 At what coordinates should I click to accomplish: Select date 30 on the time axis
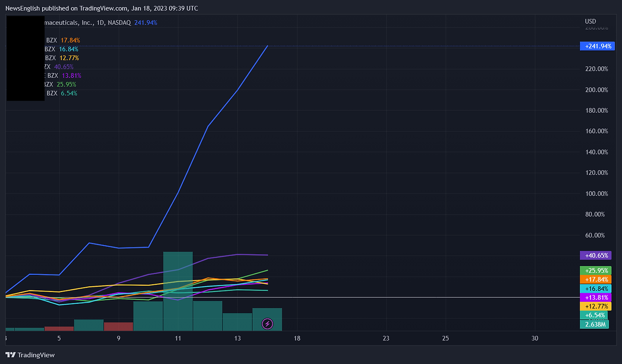point(535,338)
